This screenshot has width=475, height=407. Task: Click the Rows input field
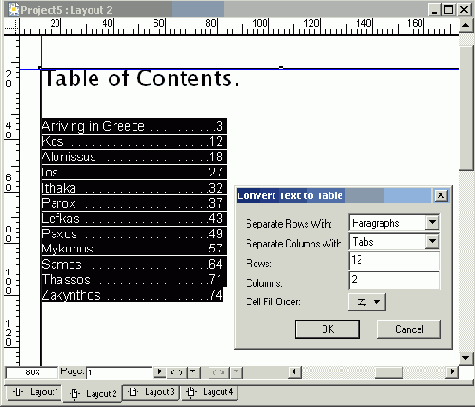click(394, 261)
